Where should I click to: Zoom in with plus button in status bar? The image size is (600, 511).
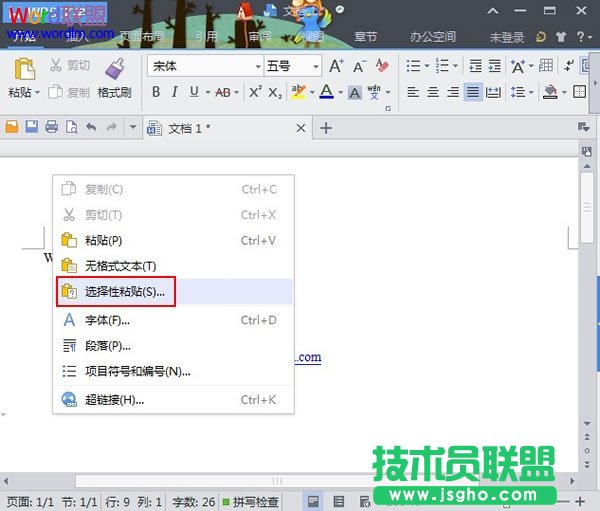tap(580, 501)
